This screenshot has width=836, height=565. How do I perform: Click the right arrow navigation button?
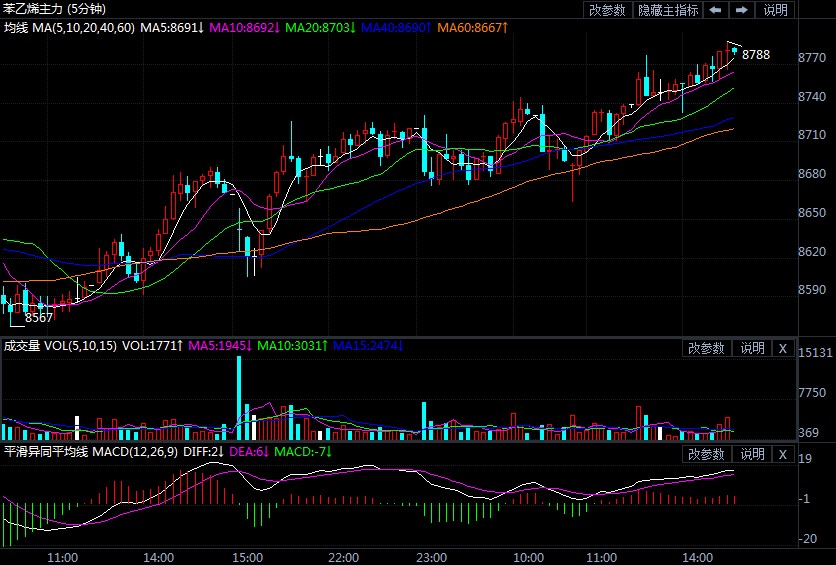(x=741, y=10)
